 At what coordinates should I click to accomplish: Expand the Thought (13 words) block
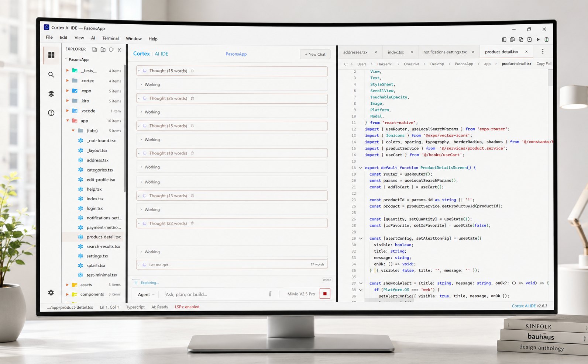click(x=139, y=196)
